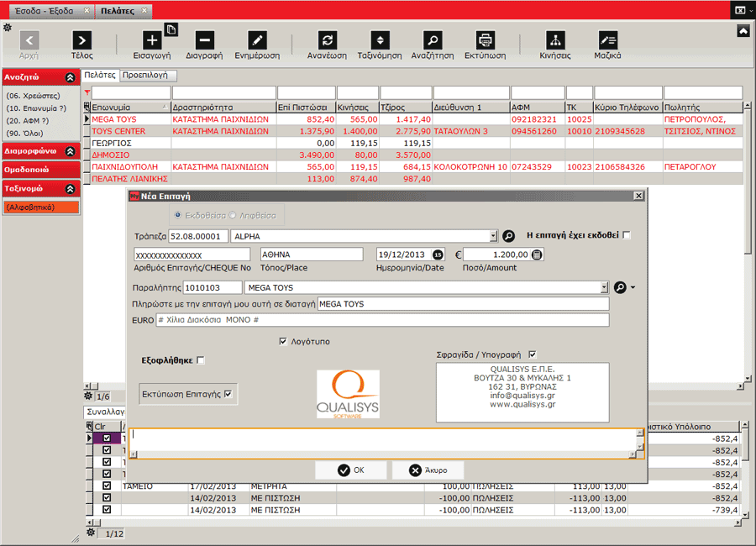This screenshot has width=756, height=546.
Task: Toggle the Σφραγίδα / Υπογραφή checkbox
Action: click(533, 354)
